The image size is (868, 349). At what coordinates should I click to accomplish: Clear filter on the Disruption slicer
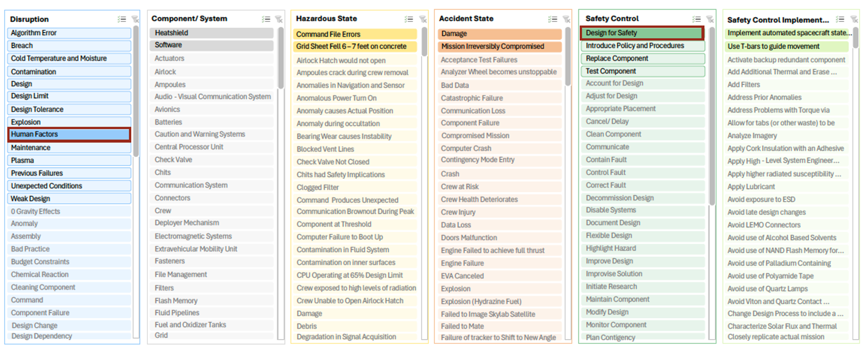(x=135, y=19)
